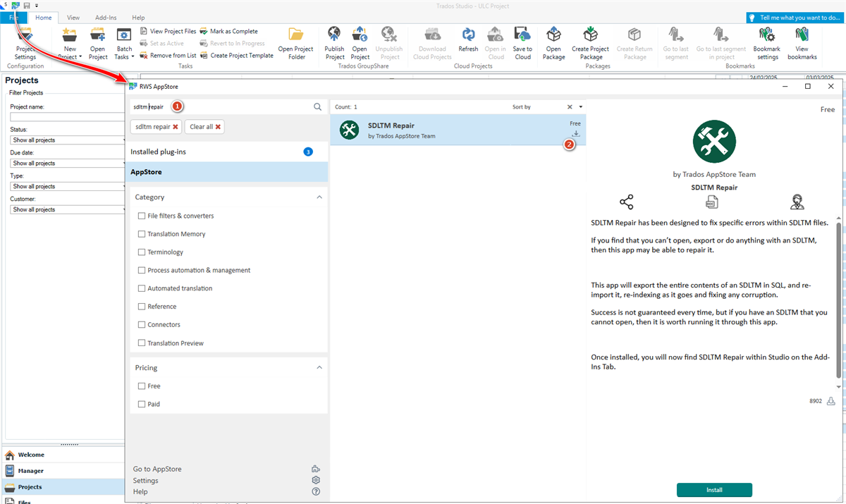The image size is (846, 504).
Task: Click the save icon in the title bar
Action: coord(26,6)
